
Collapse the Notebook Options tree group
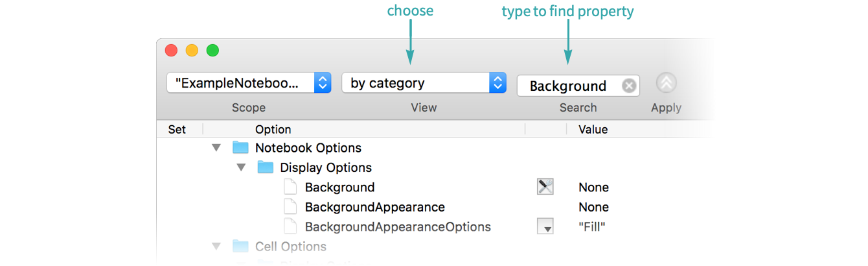click(x=216, y=148)
